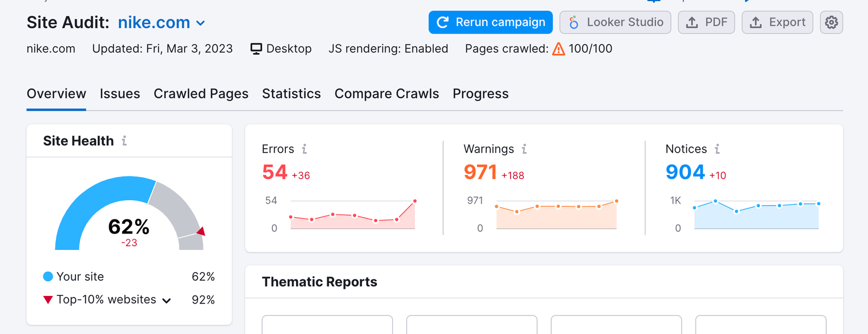Click the settings gear icon
This screenshot has width=868, height=334.
(x=831, y=22)
